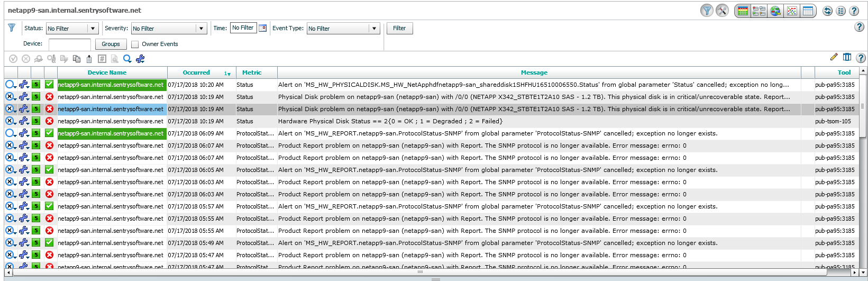Open the column chooser icon above the table
This screenshot has width=868, height=281.
pos(847,57)
